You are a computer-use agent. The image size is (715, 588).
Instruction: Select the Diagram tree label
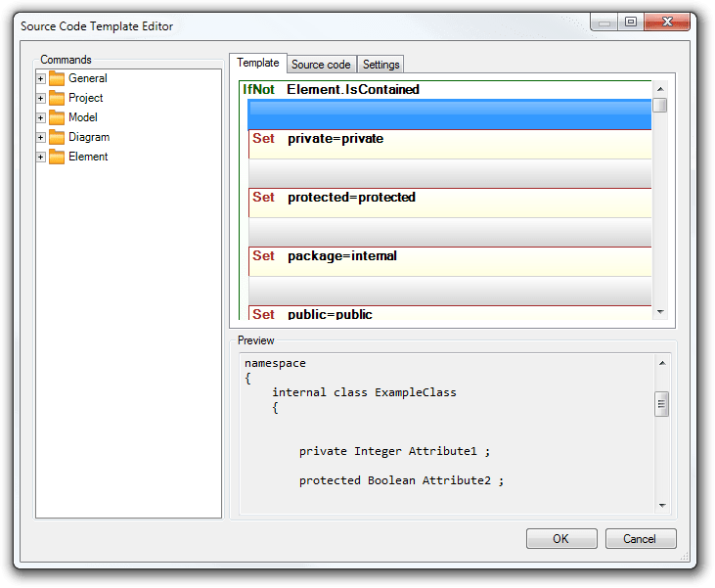pos(89,137)
